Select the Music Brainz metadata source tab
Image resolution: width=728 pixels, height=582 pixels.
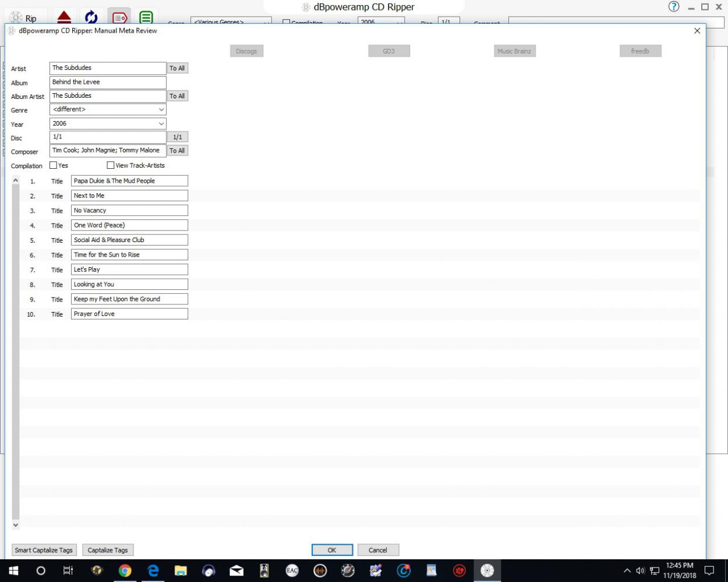[514, 51]
